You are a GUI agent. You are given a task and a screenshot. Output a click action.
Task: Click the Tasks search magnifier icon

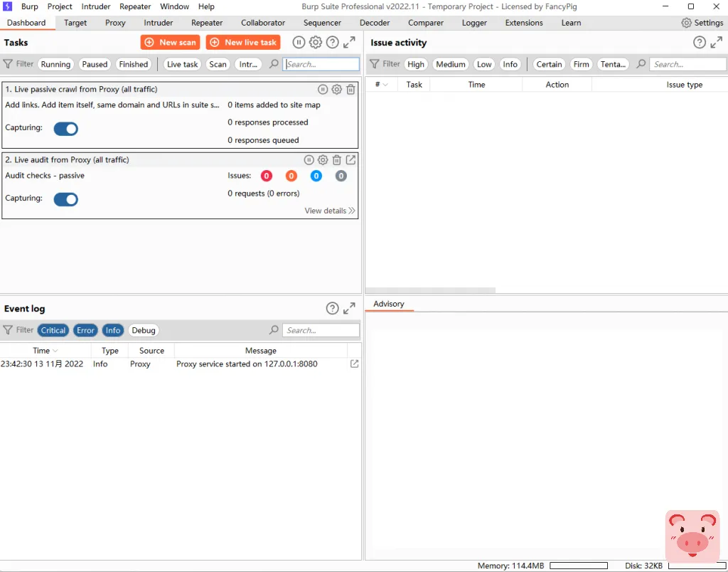tap(274, 64)
